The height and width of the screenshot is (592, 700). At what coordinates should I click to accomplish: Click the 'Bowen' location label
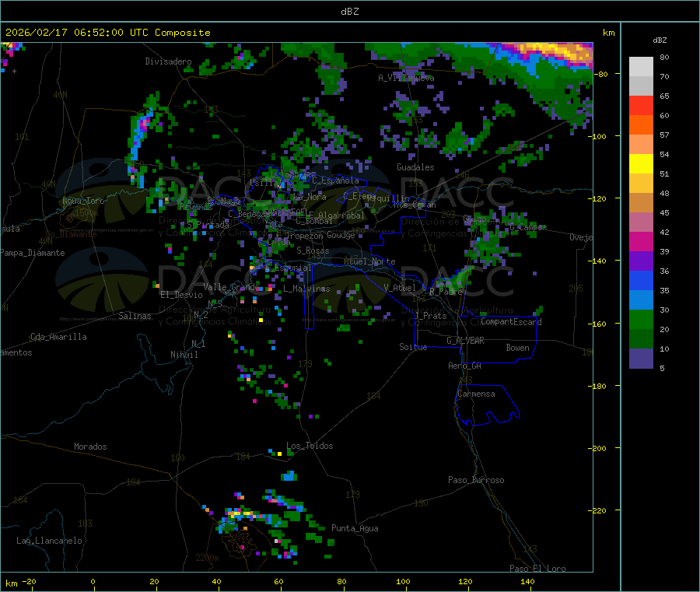(x=517, y=348)
